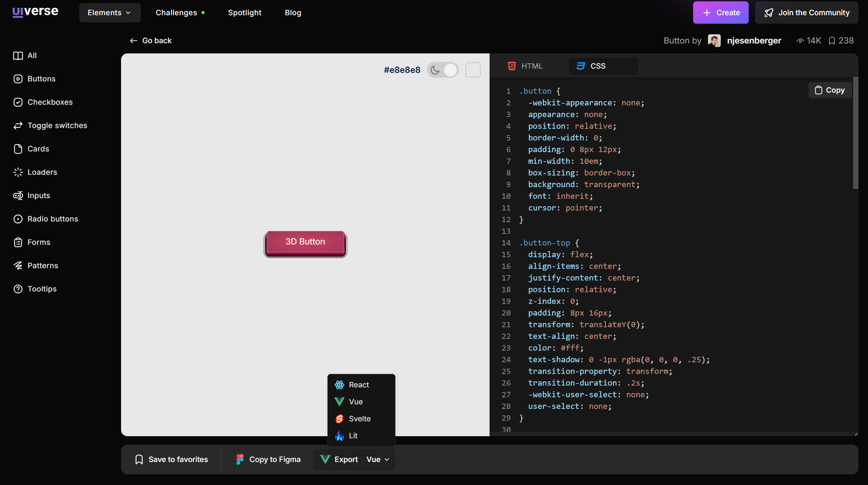Viewport: 868px width, 485px height.
Task: Go back to the previous page
Action: click(x=151, y=41)
